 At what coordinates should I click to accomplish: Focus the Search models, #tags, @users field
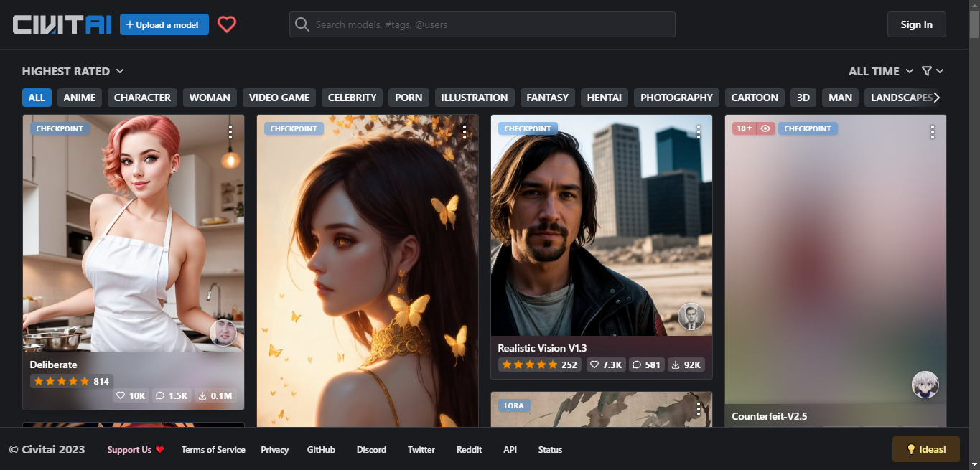(482, 24)
